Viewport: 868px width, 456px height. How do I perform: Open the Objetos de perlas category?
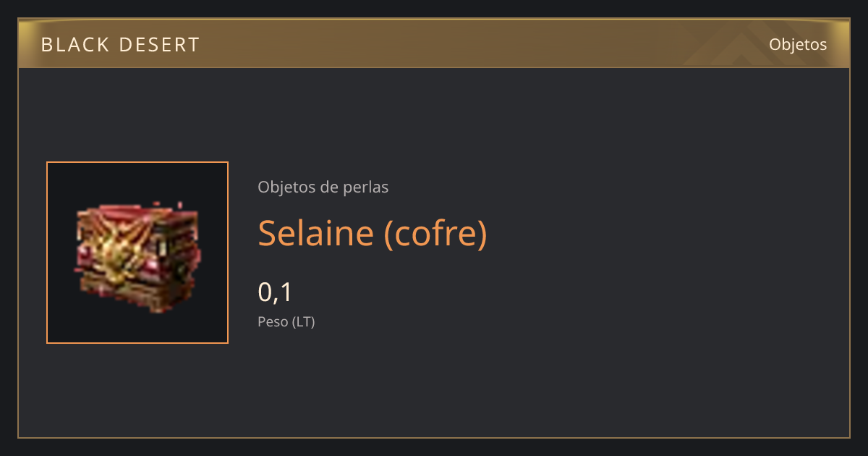(x=323, y=187)
